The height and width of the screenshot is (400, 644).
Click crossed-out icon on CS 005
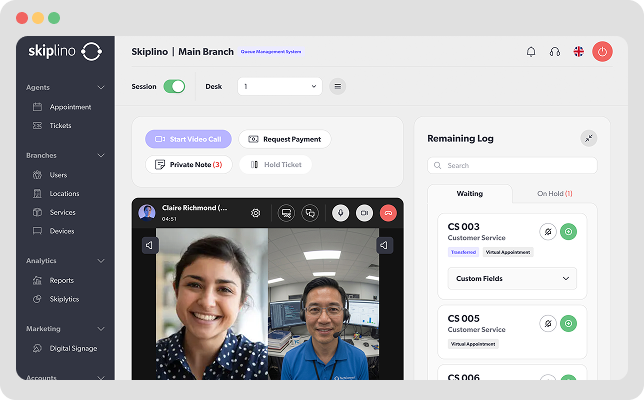(548, 324)
